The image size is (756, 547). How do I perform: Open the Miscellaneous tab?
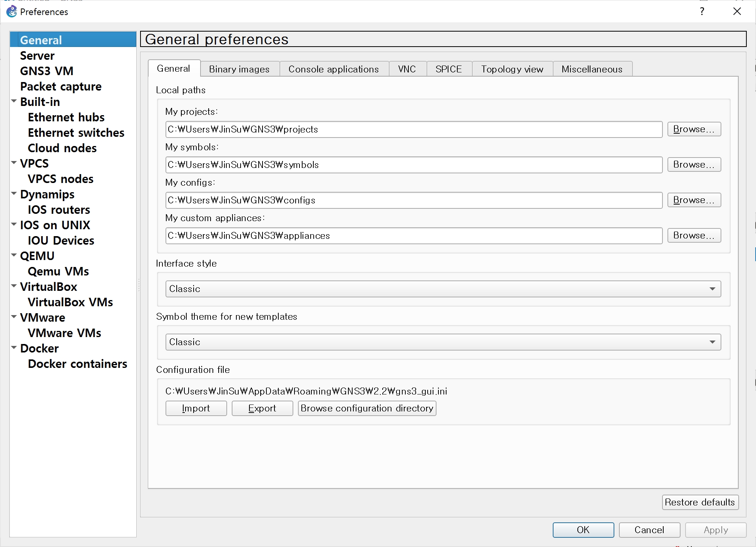[592, 69]
